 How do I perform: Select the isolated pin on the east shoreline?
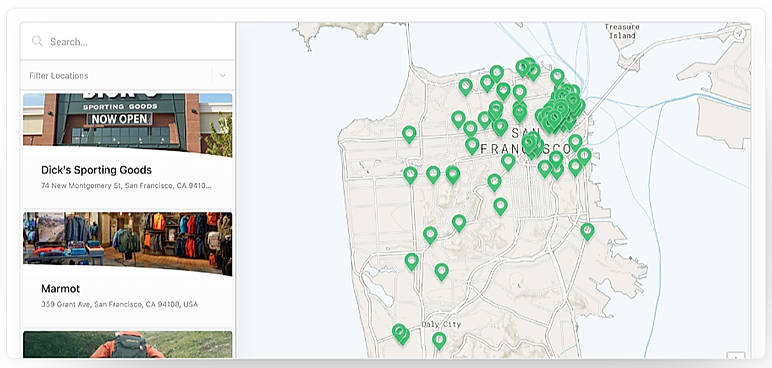point(587,231)
